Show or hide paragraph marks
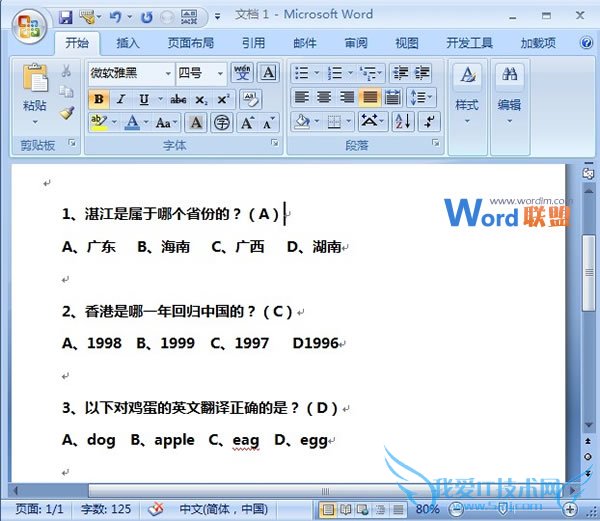 coord(429,122)
